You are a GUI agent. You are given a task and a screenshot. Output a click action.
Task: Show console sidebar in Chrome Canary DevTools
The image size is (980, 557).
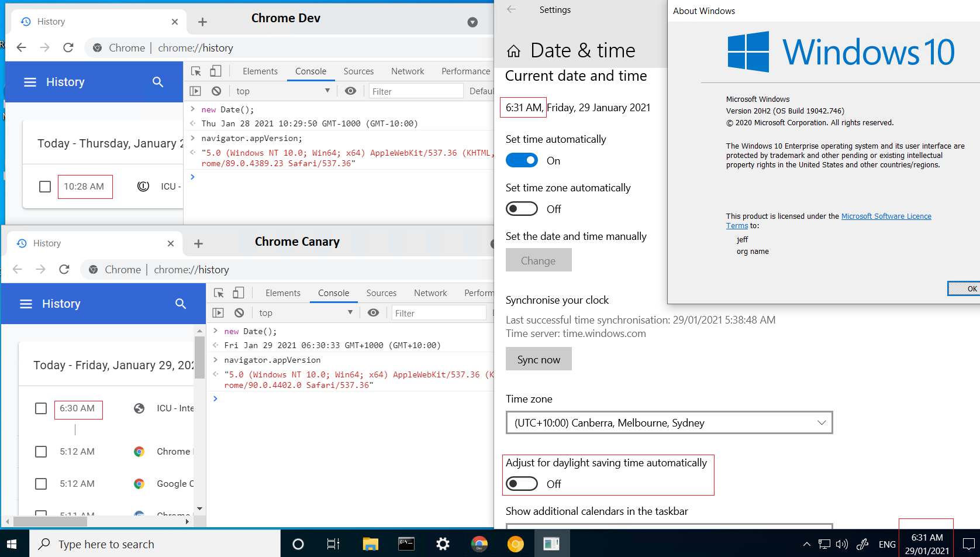coord(218,313)
